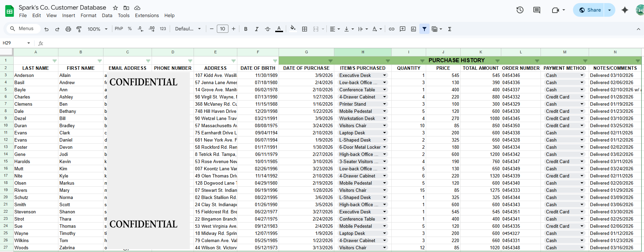Apply bold formatting

[246, 29]
